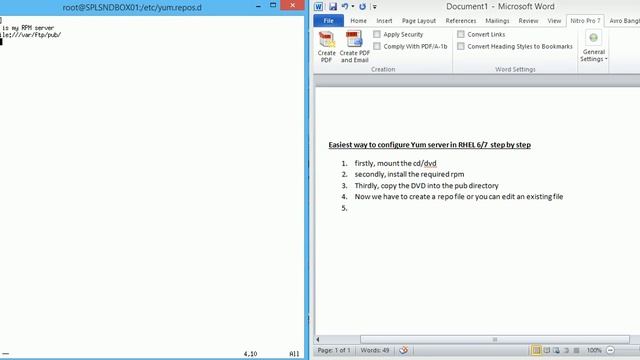Check Comply With PDF/A-1b
The width and height of the screenshot is (640, 360).
tap(377, 46)
